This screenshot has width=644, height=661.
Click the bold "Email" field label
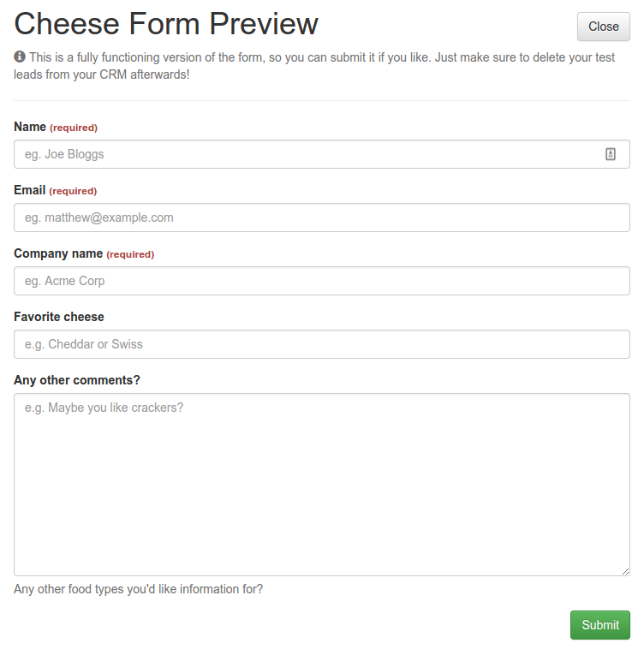(30, 190)
